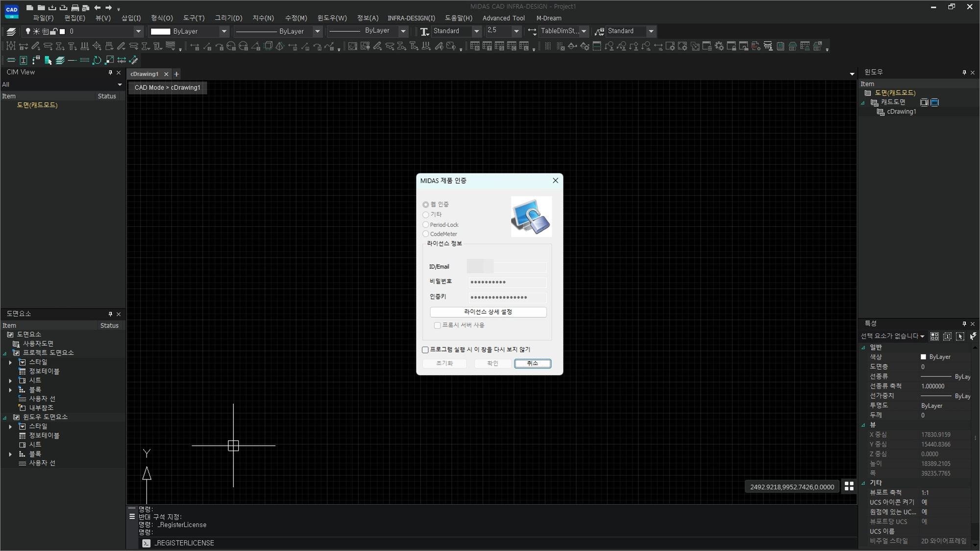This screenshot has width=980, height=551.
Task: Click the 인증키 input field
Action: 507,297
